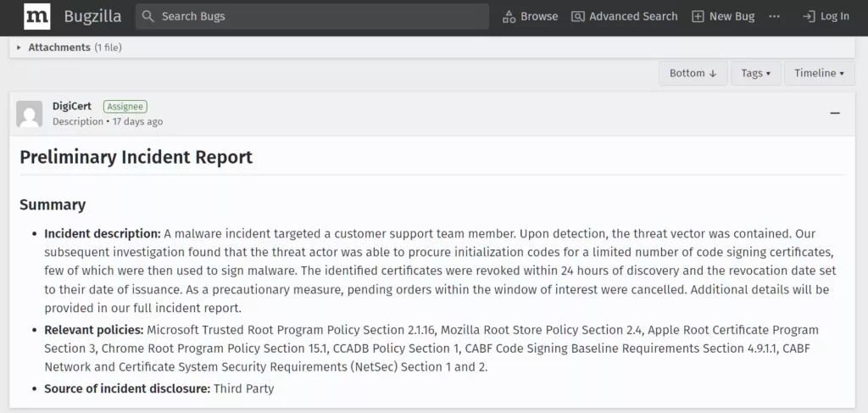868x413 pixels.
Task: Click 'Source of incident disclosure:' label
Action: [x=127, y=388]
